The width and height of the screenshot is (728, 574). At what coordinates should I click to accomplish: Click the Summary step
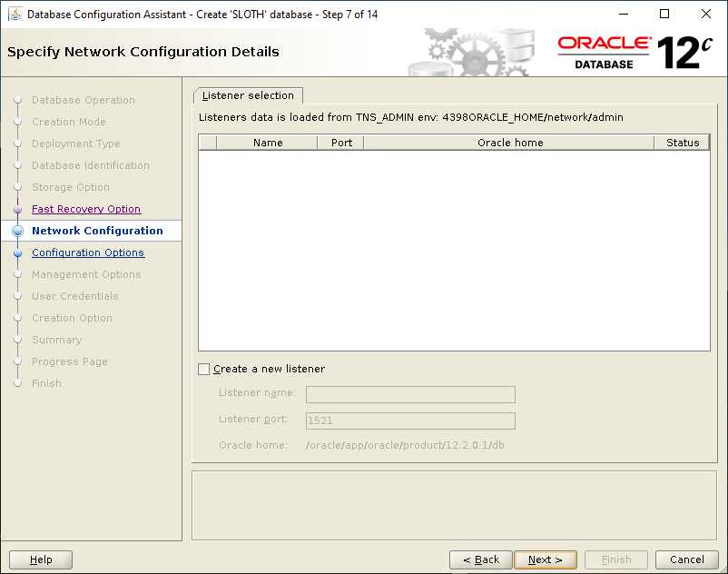point(56,340)
